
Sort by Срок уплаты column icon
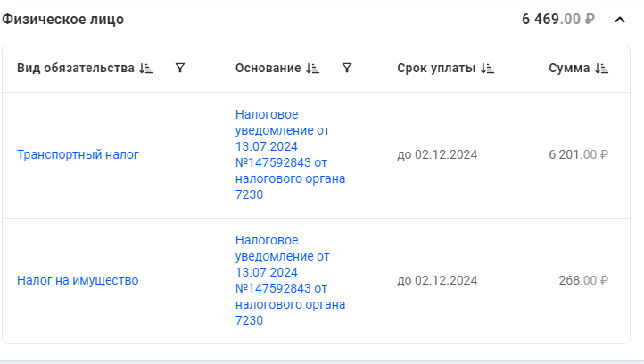tap(487, 68)
